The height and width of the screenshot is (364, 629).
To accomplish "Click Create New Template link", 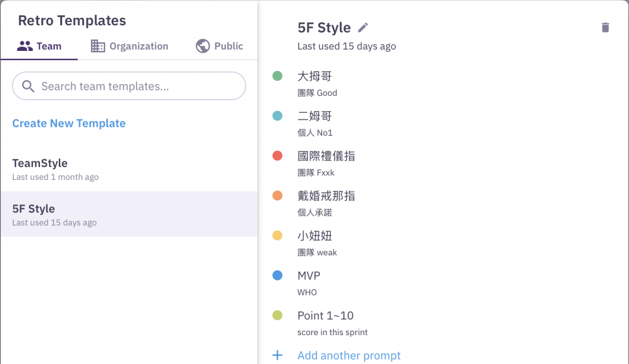I will [x=69, y=123].
